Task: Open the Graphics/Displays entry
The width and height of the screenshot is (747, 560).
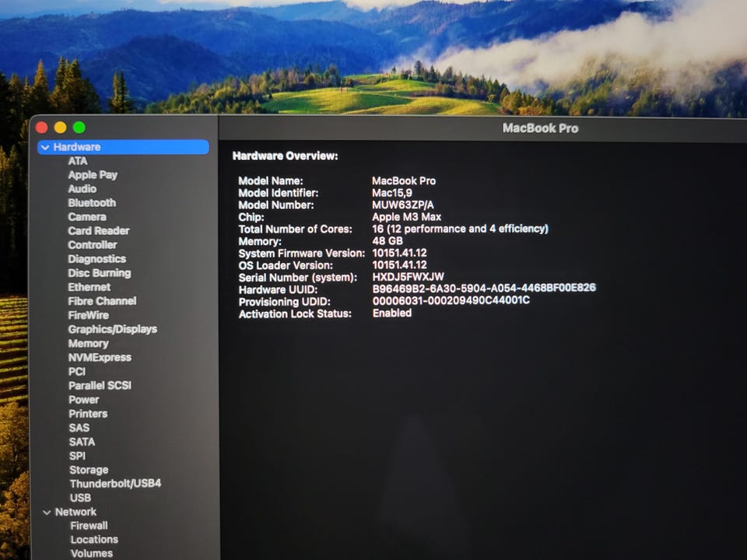Action: 113,329
